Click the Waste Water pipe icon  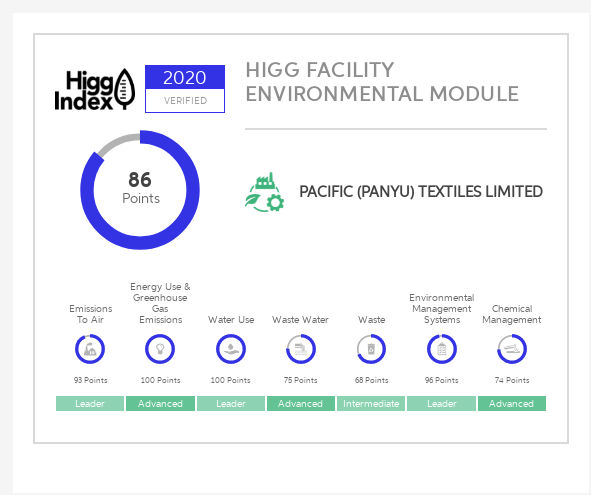[x=301, y=349]
